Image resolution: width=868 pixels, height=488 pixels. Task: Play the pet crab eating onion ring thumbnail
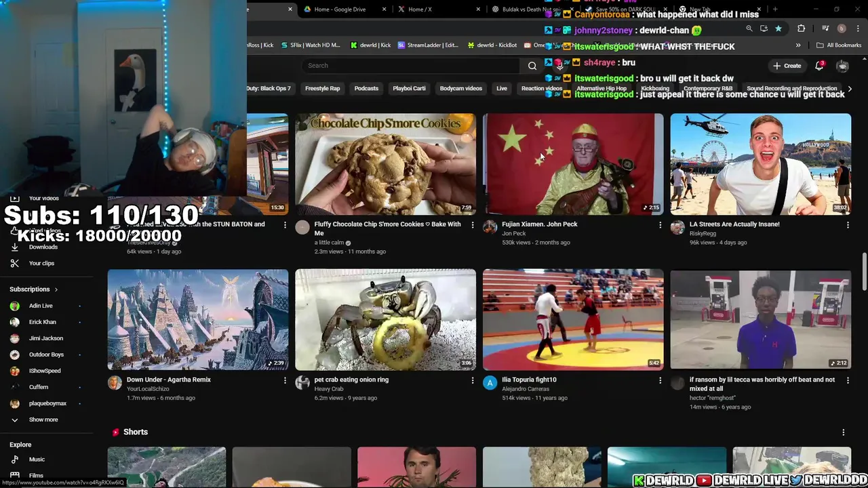(385, 319)
